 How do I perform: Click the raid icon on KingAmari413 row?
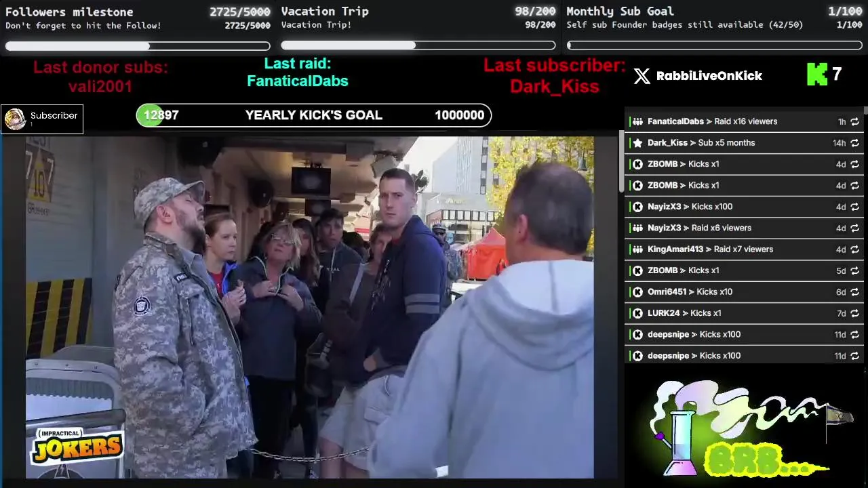[x=637, y=249]
